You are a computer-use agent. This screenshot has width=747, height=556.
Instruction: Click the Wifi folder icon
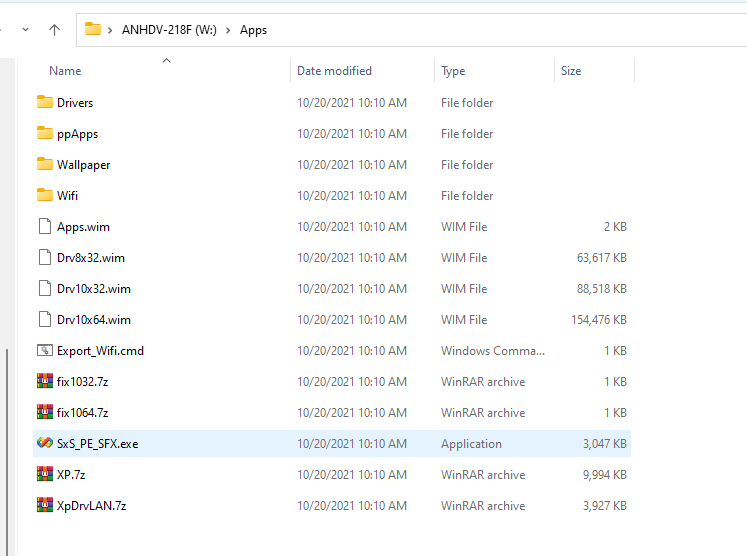pyautogui.click(x=45, y=195)
